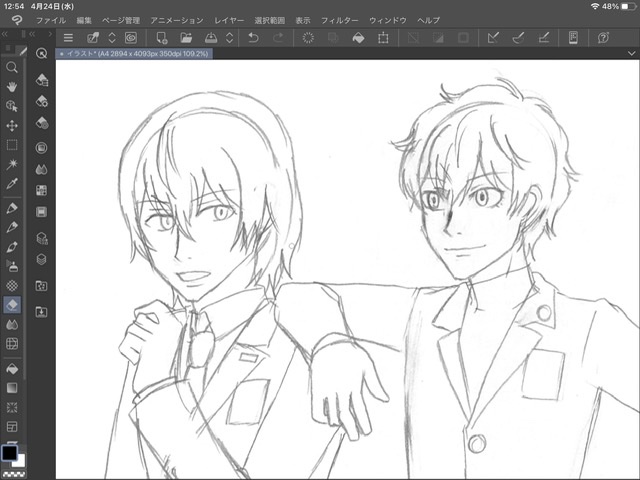Toggle snap to grid
This screenshot has width=640, height=480.
(543, 38)
